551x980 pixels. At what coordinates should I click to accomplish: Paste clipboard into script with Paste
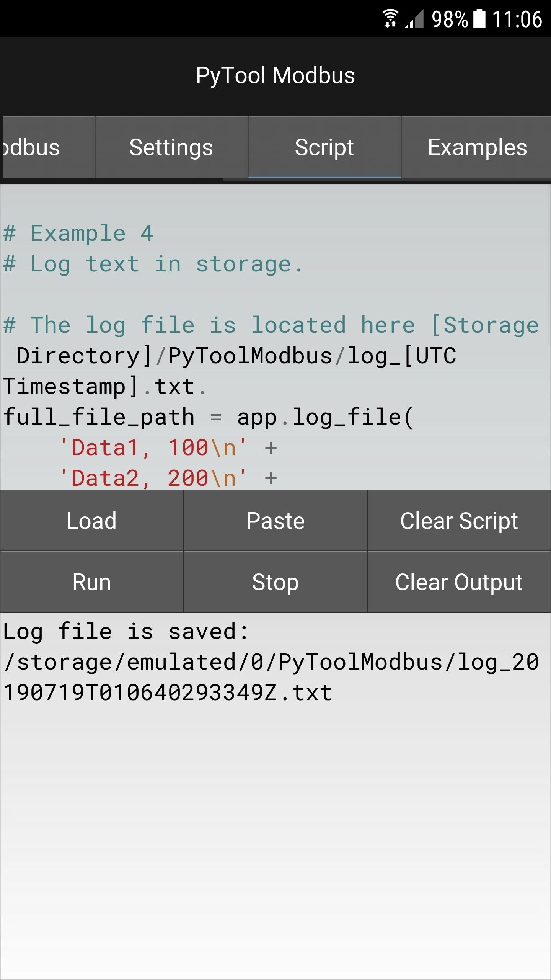click(x=275, y=521)
